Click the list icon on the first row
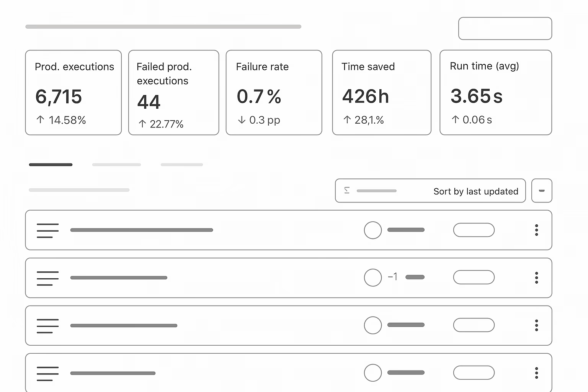The width and height of the screenshot is (588, 392). pos(47,230)
